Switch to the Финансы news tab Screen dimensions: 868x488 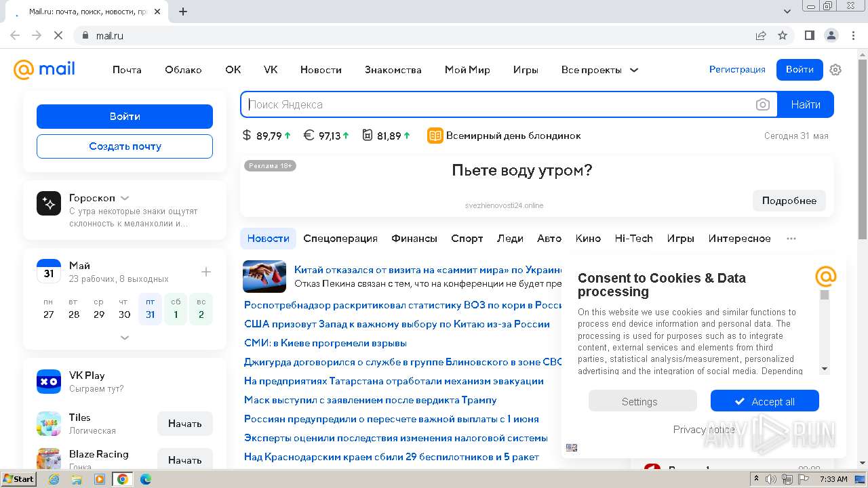(414, 239)
